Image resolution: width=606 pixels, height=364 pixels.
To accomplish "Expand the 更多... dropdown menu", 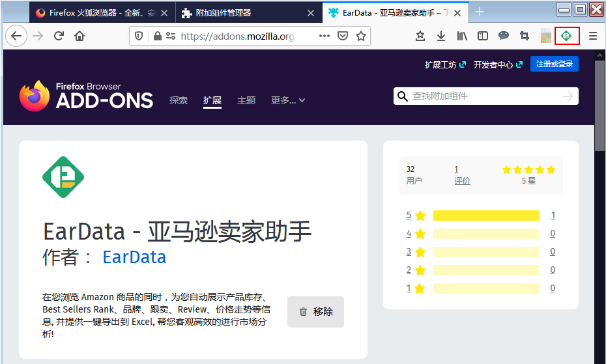I will click(x=288, y=100).
